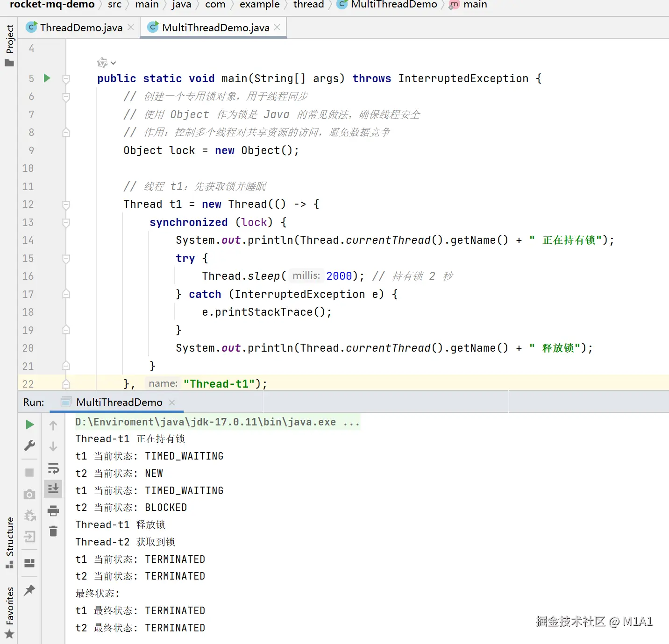Close the MultiThreadDemo run tab
669x644 pixels.
click(172, 403)
